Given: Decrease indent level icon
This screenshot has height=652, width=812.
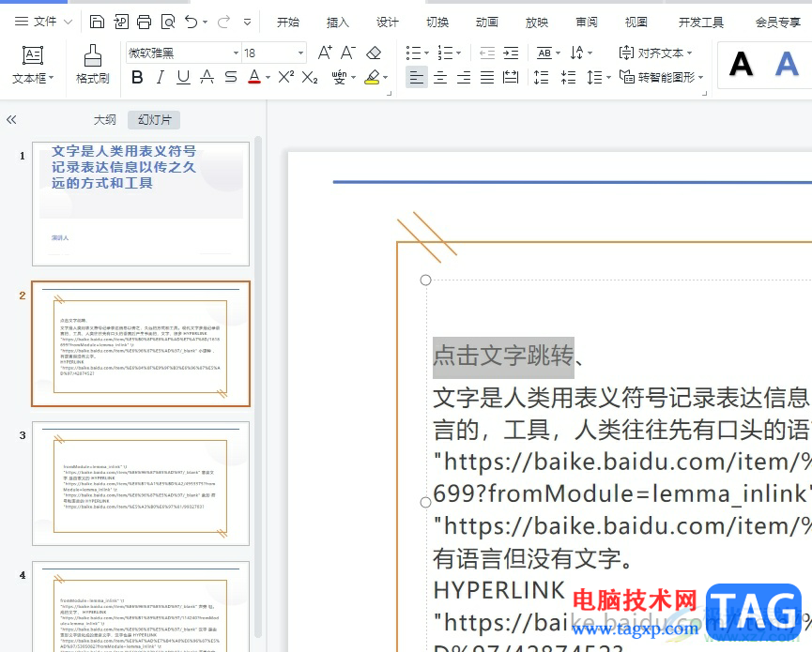Looking at the screenshot, I should tap(487, 53).
